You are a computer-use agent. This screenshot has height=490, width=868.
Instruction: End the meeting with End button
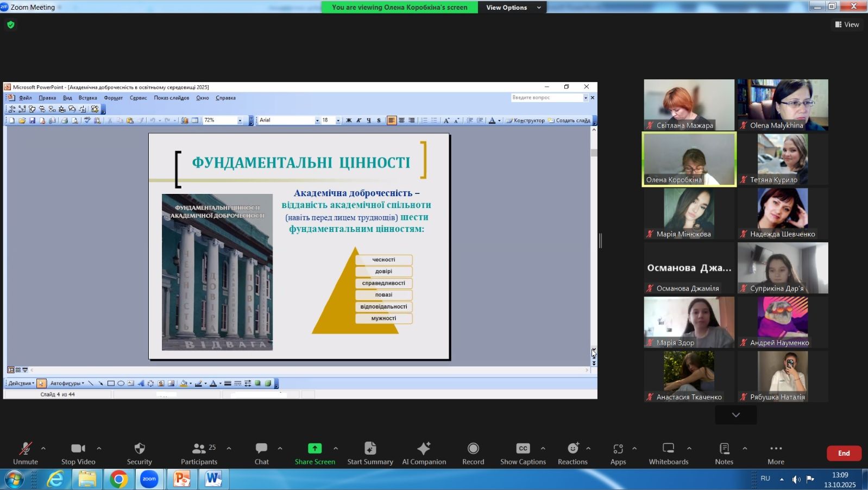pyautogui.click(x=844, y=453)
